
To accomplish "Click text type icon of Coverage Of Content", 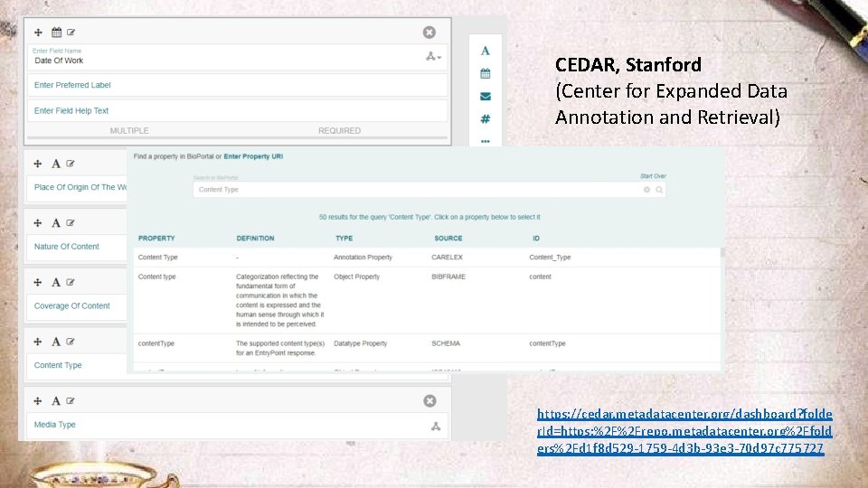I will coord(56,282).
